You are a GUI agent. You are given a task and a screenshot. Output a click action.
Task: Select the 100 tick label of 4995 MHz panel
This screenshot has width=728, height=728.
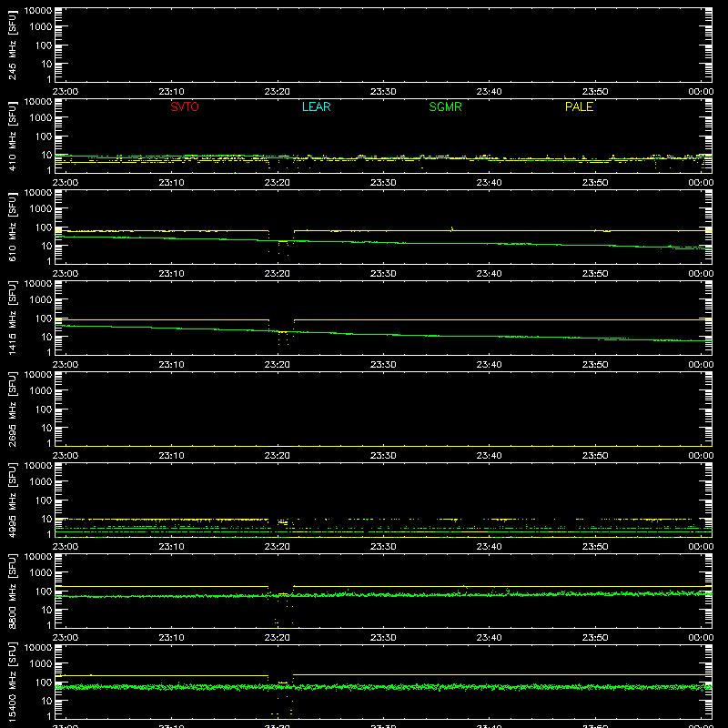43,500
